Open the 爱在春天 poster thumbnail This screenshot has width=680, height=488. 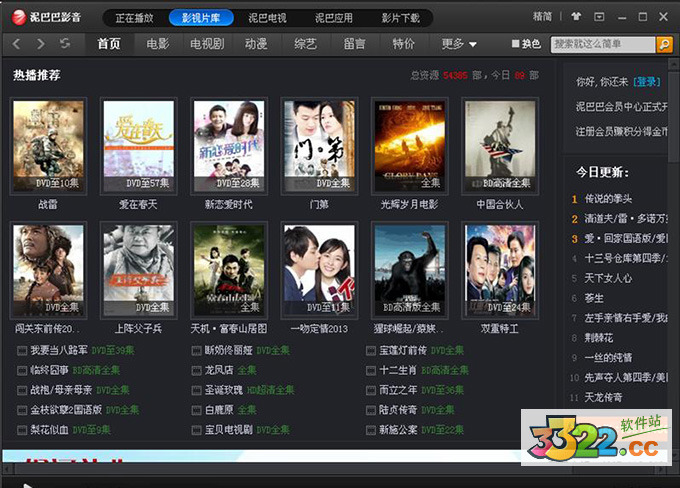tap(139, 146)
